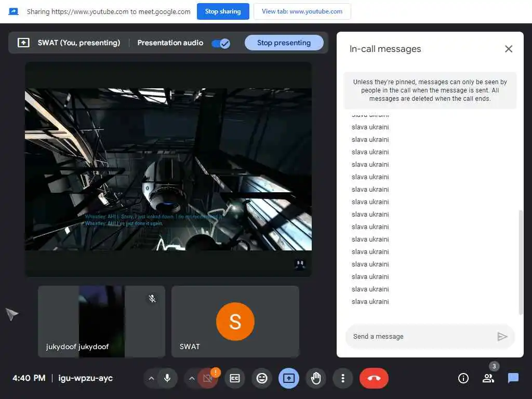Mute the microphone button
This screenshot has height=399, width=532.
[x=167, y=378]
